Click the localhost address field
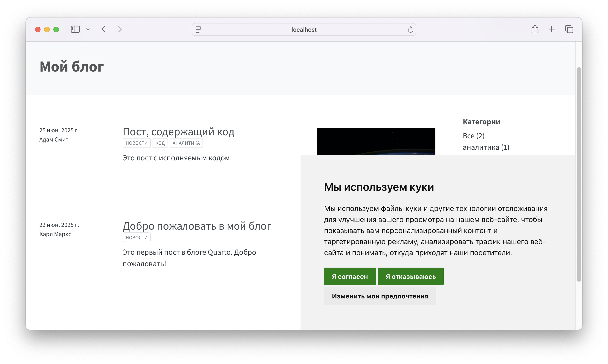Image resolution: width=608 pixels, height=364 pixels. pos(304,30)
